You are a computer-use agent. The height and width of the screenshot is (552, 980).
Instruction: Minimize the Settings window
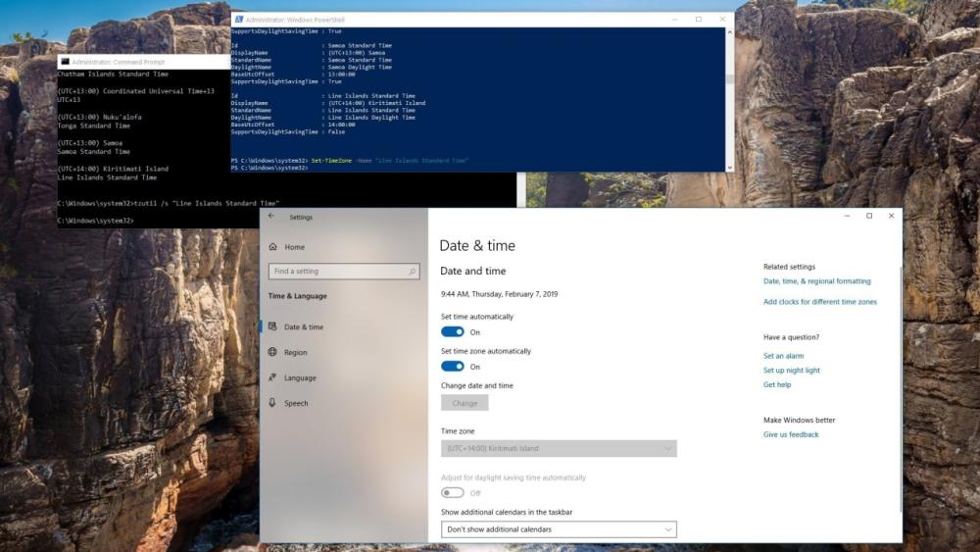coord(847,216)
